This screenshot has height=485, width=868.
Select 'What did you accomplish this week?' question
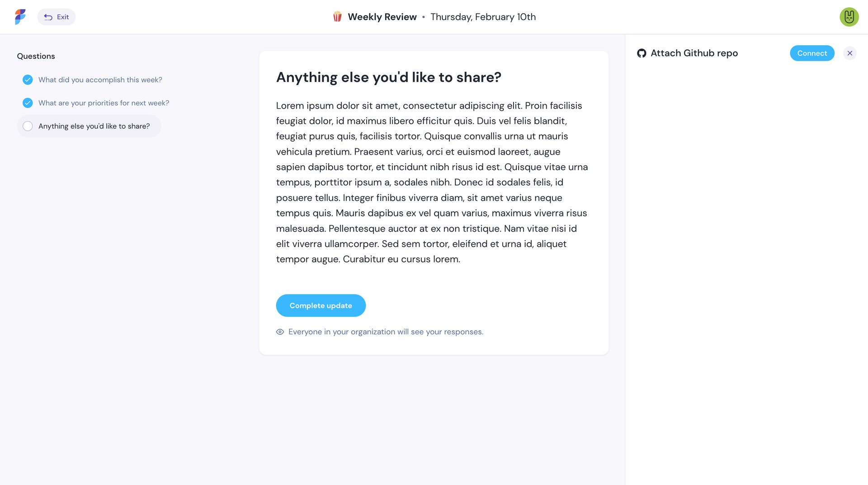(x=100, y=80)
